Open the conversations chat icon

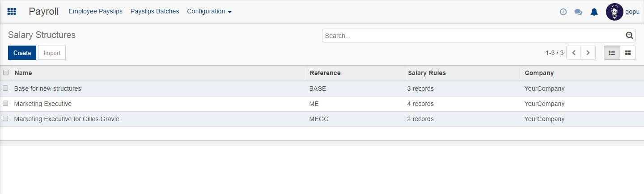pos(578,12)
